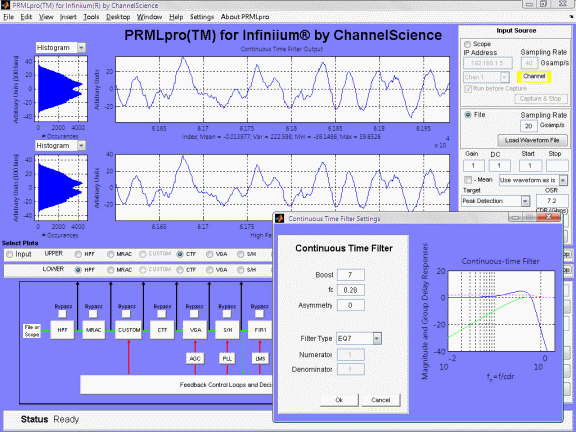576x432 pixels.
Task: Open the Target Peak Detection dropdown
Action: click(496, 201)
